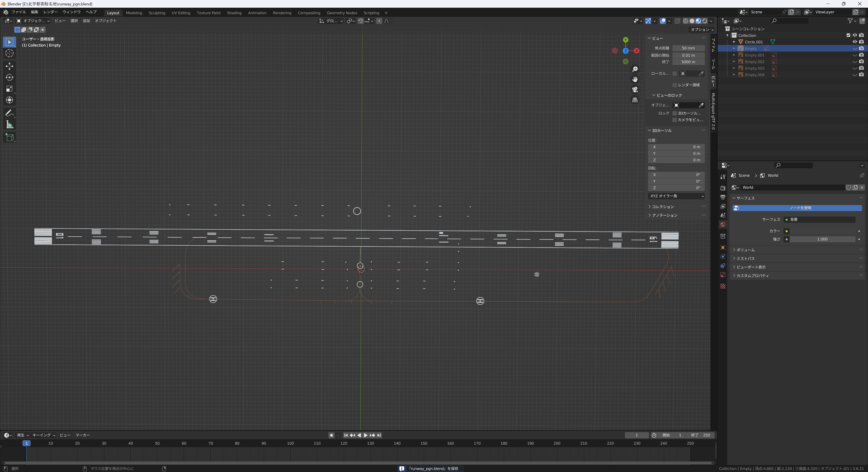Click the current frame number field
868x472 pixels.
coord(637,435)
